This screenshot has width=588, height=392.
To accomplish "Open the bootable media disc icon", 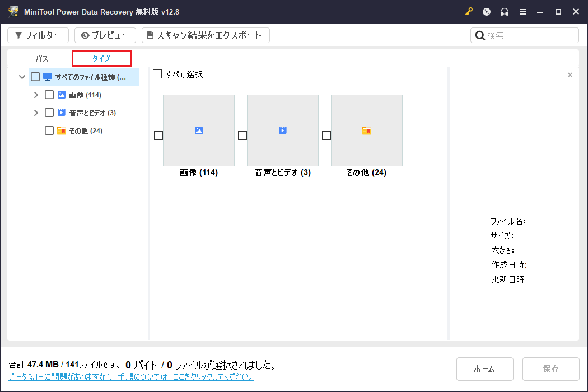I will [486, 11].
